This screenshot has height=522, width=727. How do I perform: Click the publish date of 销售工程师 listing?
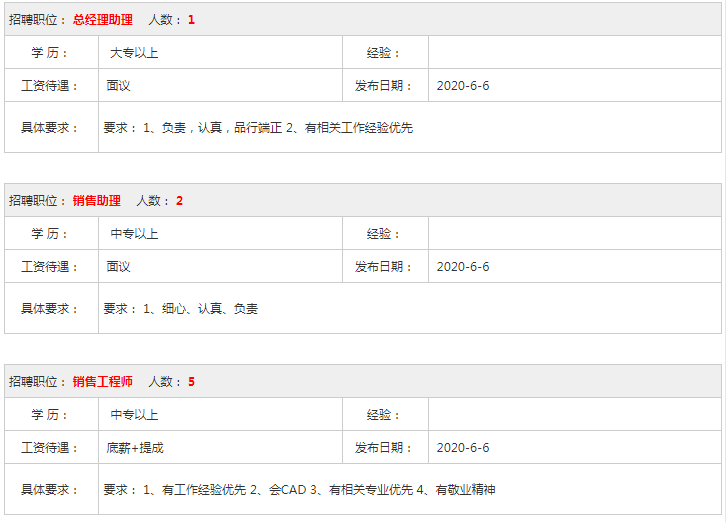click(x=463, y=448)
